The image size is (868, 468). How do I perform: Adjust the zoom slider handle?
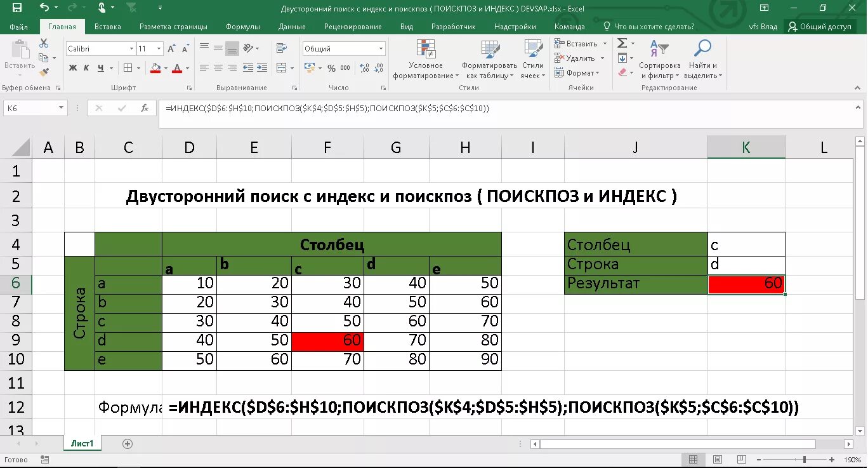(805, 460)
